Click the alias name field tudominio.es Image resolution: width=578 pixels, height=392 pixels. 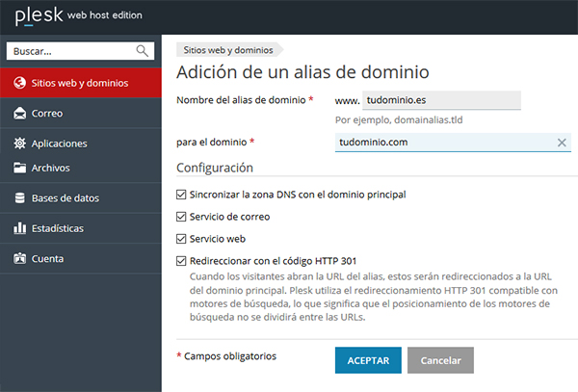(x=441, y=100)
